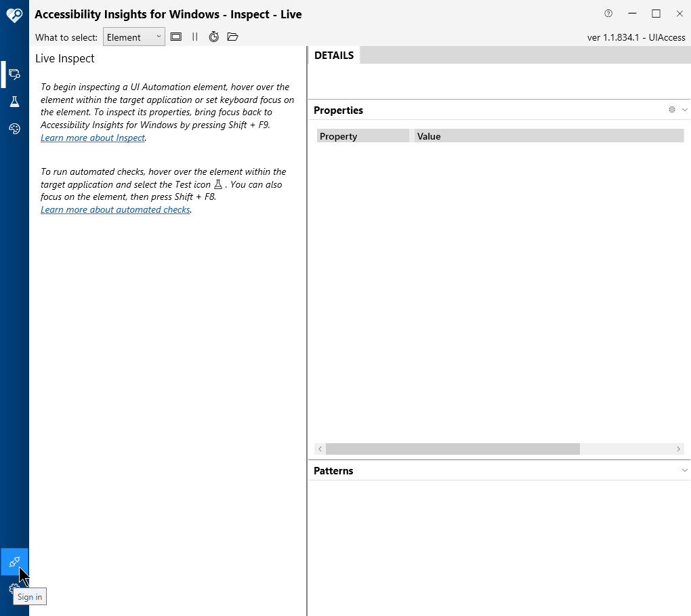691x616 pixels.
Task: Open the Color Contrast palette icon in sidebar
Action: point(14,129)
